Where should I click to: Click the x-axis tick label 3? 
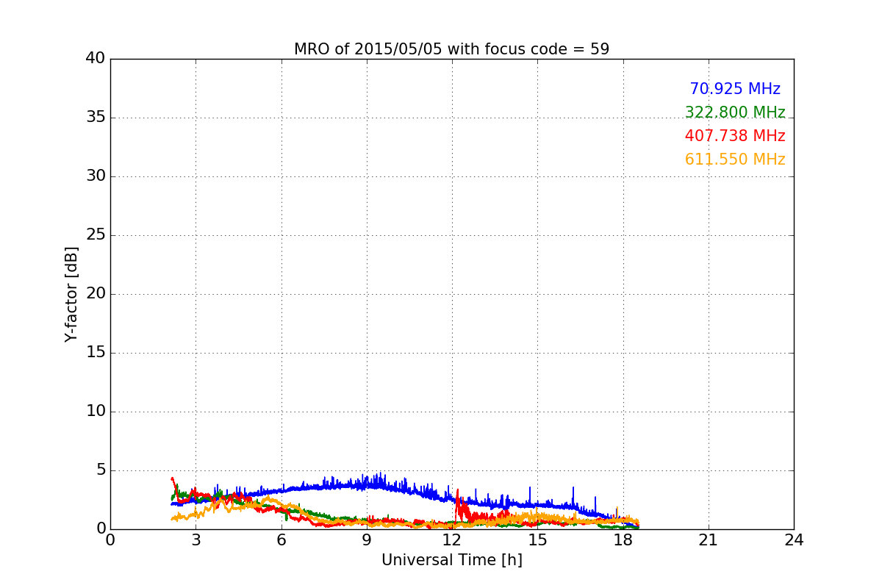pos(196,539)
